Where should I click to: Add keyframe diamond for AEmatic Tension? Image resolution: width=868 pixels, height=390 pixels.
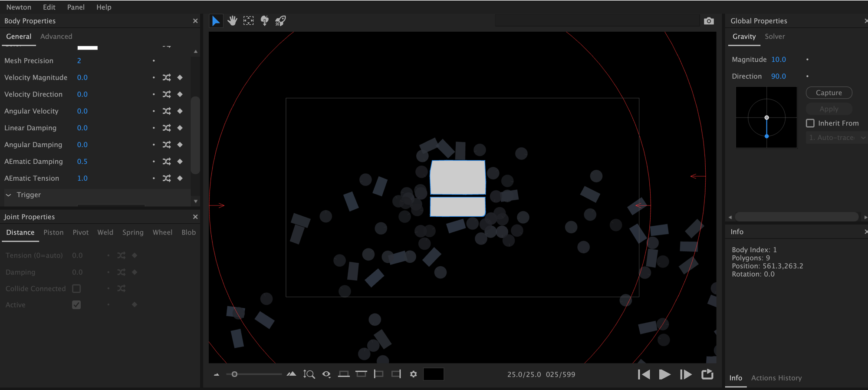[x=180, y=178]
